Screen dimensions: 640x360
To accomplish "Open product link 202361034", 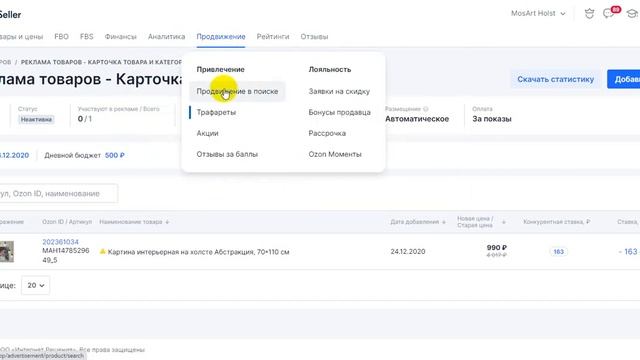I will point(60,242).
